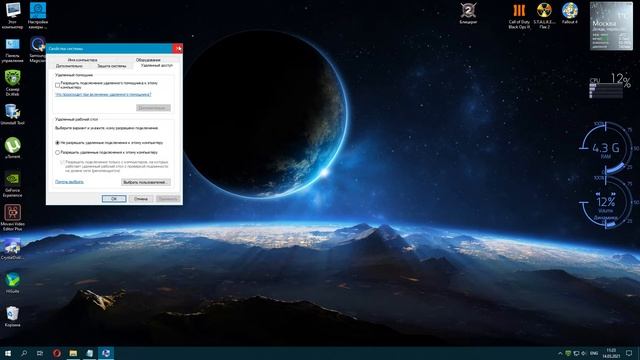Select the Удаленный доступ tab

pos(157,65)
